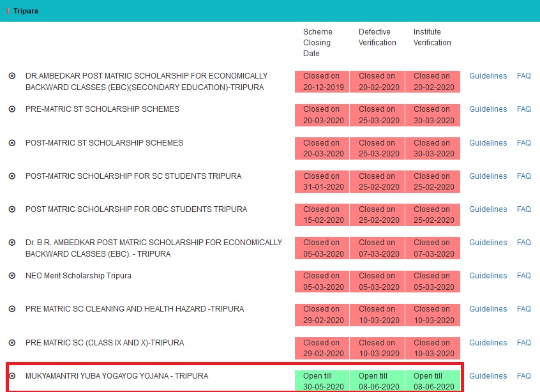
Task: Open Guidelines for PRE-MATRIC ST SCHOLARSHIP SCHEMES
Action: point(488,109)
